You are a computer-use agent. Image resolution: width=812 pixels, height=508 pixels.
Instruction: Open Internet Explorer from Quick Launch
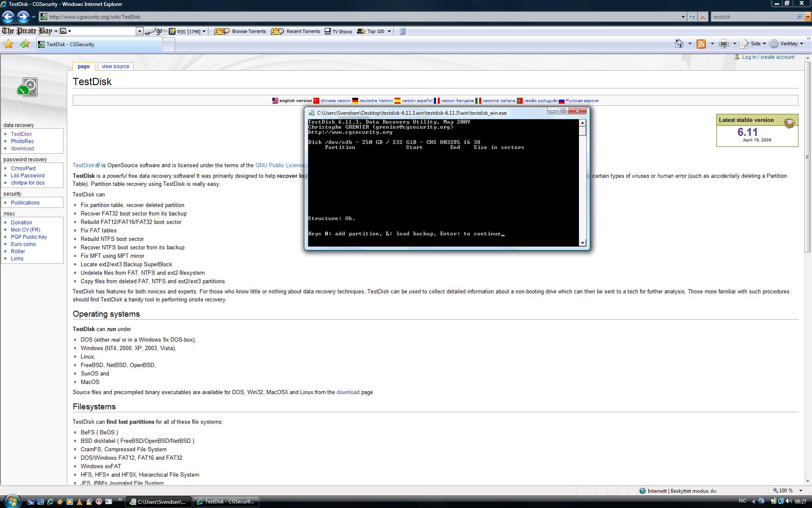[50, 502]
